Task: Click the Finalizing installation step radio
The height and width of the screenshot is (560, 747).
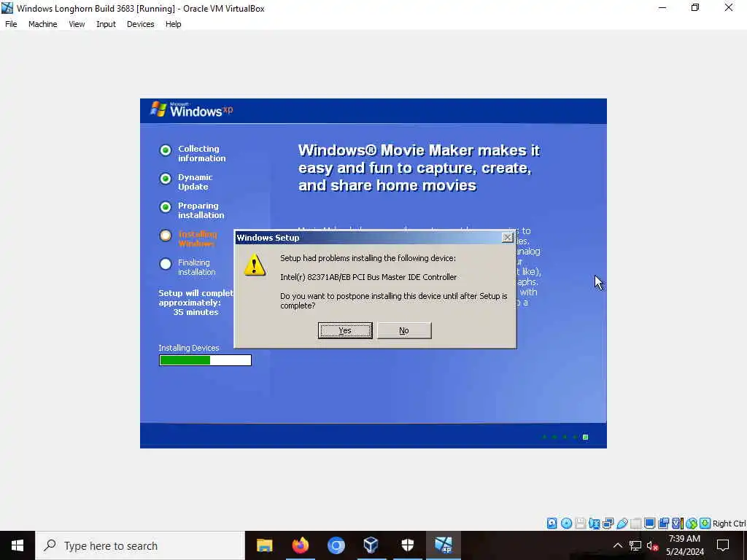Action: [x=166, y=264]
